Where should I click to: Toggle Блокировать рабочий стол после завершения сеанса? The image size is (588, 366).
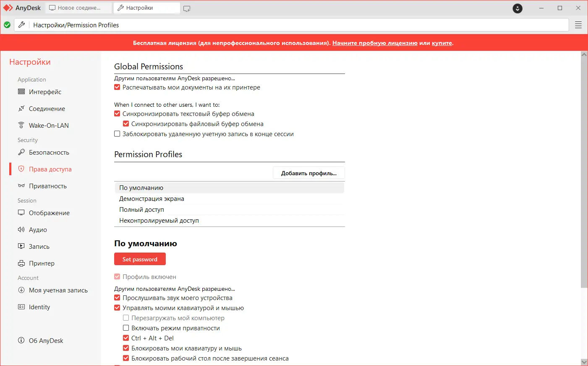(x=126, y=358)
